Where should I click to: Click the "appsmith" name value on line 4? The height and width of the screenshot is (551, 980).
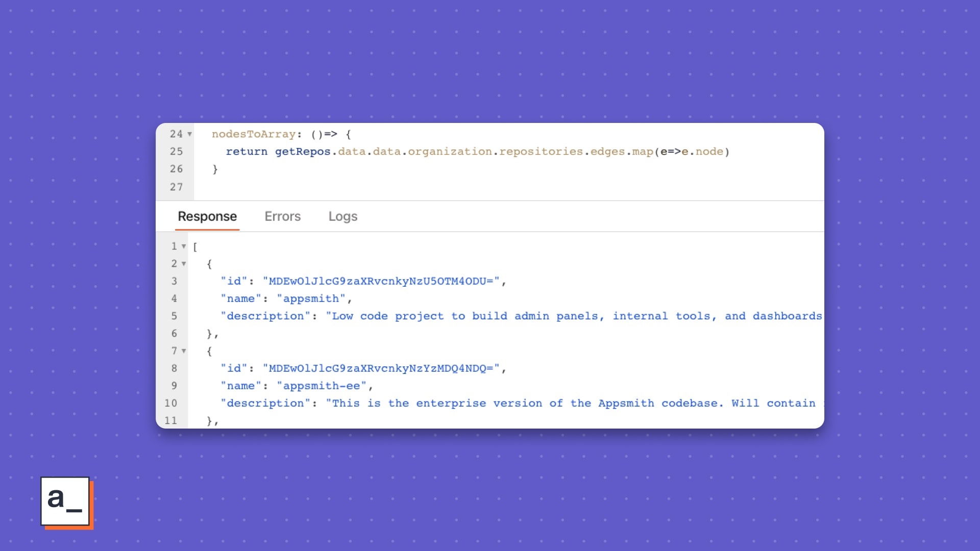(x=311, y=298)
